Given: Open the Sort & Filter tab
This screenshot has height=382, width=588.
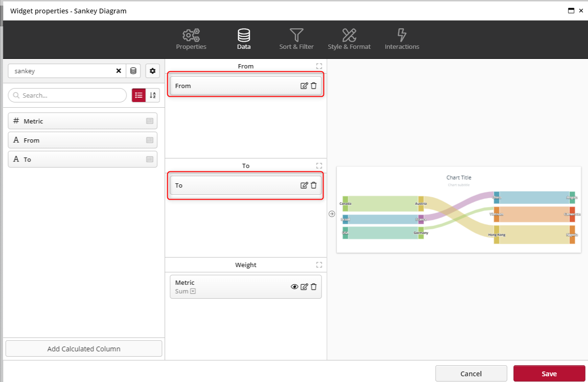Looking at the screenshot, I should 296,38.
